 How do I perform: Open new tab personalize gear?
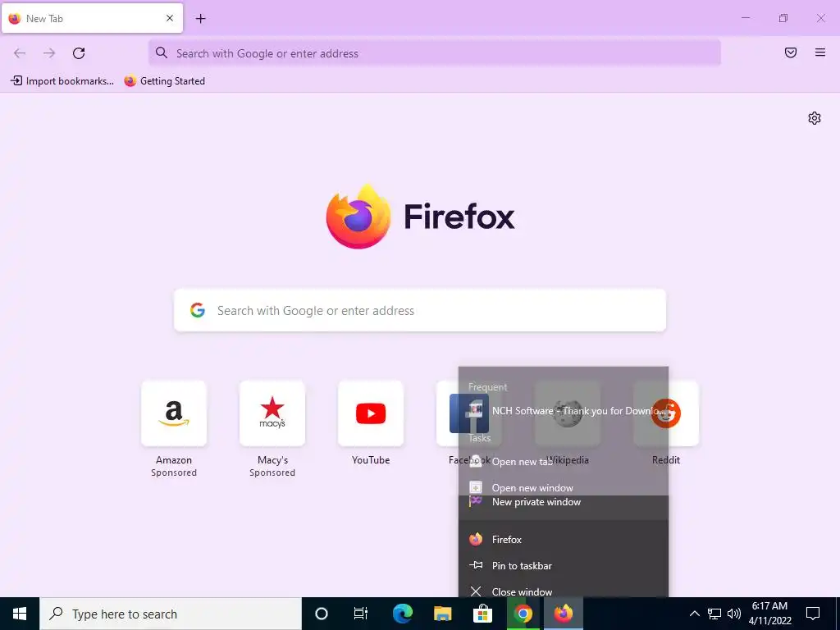[815, 118]
